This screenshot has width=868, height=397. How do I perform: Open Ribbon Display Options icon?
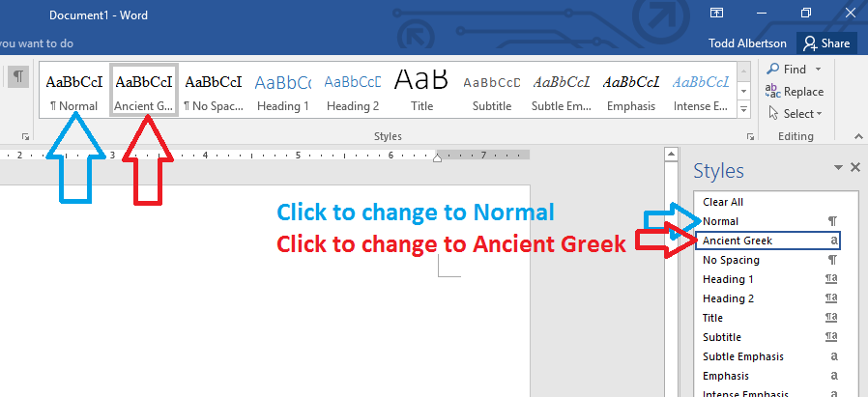pyautogui.click(x=716, y=14)
